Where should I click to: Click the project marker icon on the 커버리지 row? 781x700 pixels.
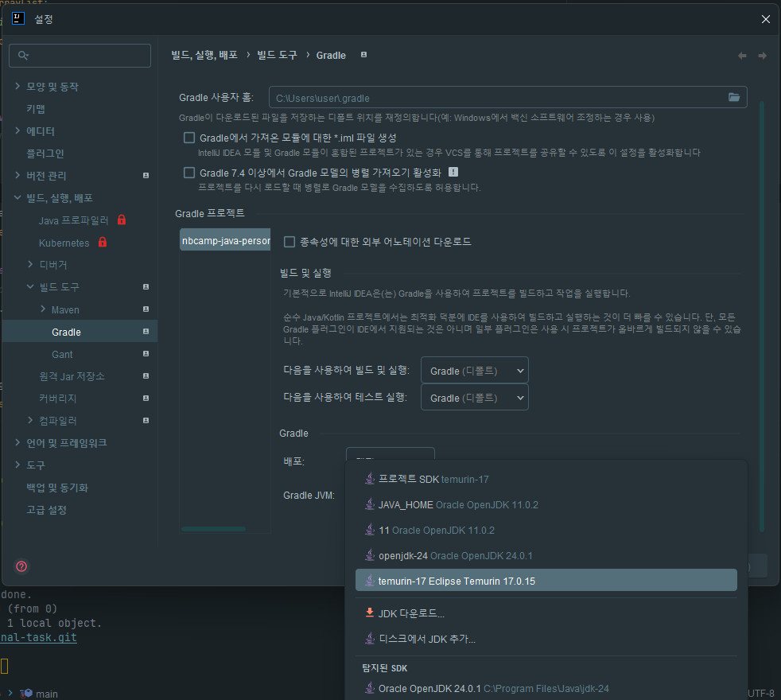(146, 398)
